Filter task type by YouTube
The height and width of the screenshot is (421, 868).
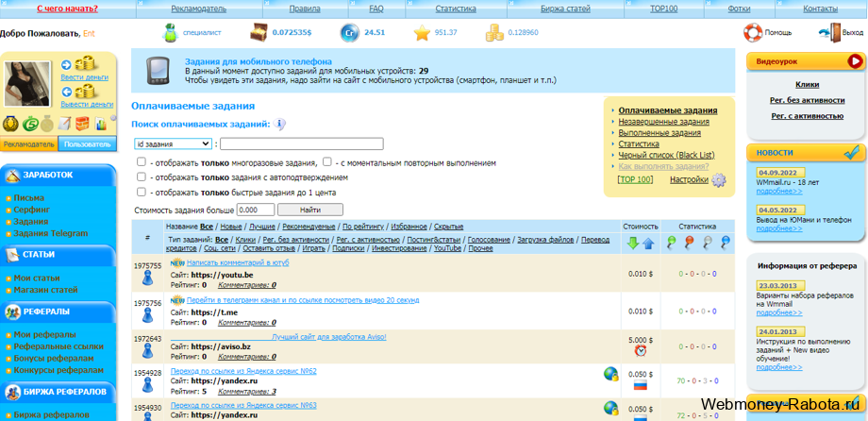coord(447,248)
